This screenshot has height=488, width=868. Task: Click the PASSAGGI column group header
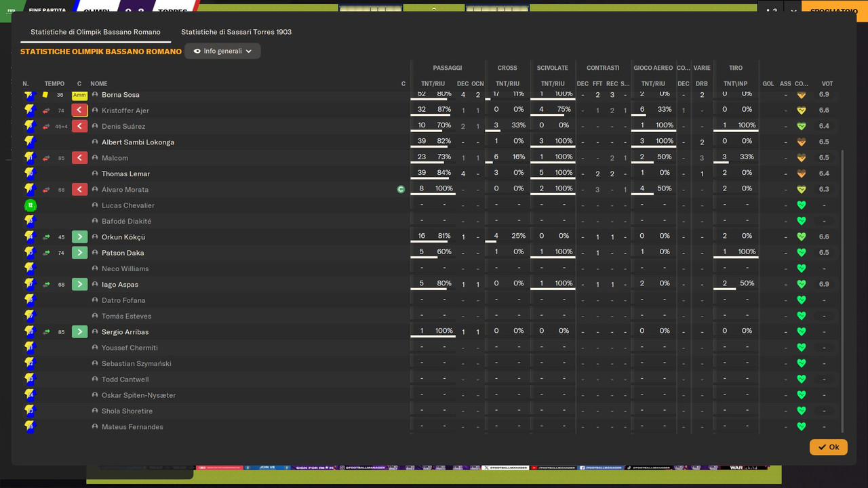448,68
